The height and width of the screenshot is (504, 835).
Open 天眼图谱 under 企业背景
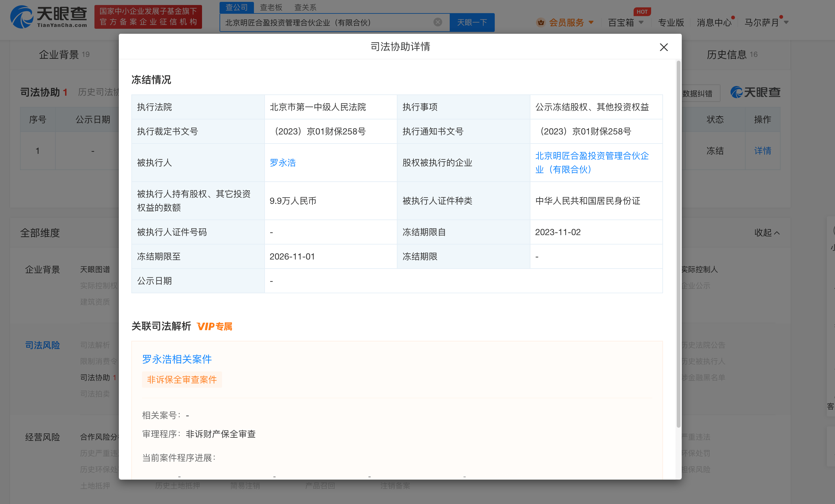pos(95,270)
